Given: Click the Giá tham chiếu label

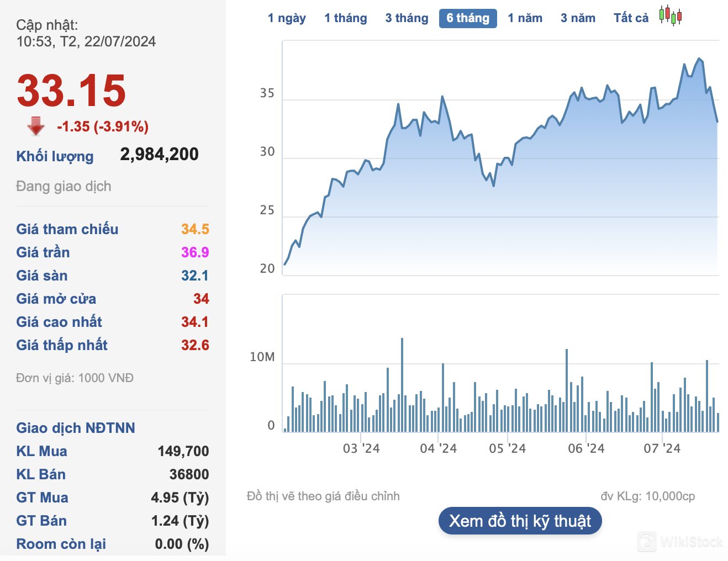Looking at the screenshot, I should (67, 229).
